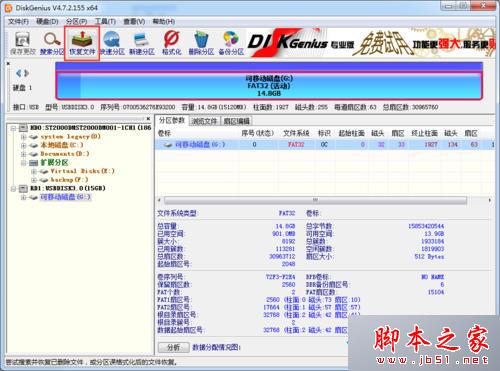This screenshot has width=500, height=371.
Task: Expand the removable disk G: tree node
Action: click(23, 197)
